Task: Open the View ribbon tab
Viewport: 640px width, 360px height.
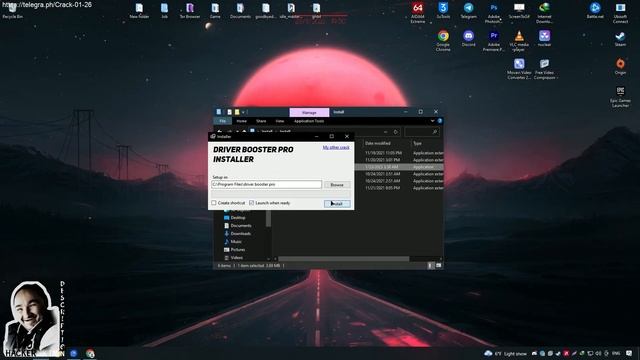Action: click(280, 121)
